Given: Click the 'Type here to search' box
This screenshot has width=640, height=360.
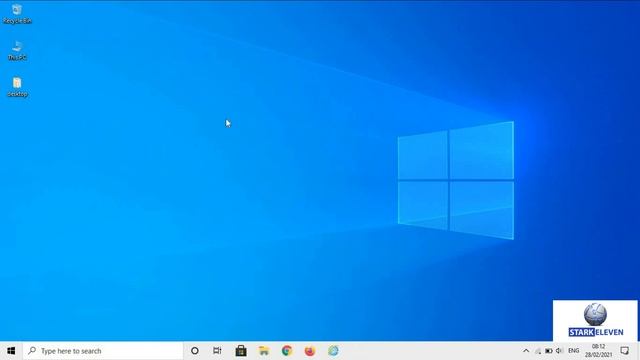Looking at the screenshot, I should (x=103, y=351).
